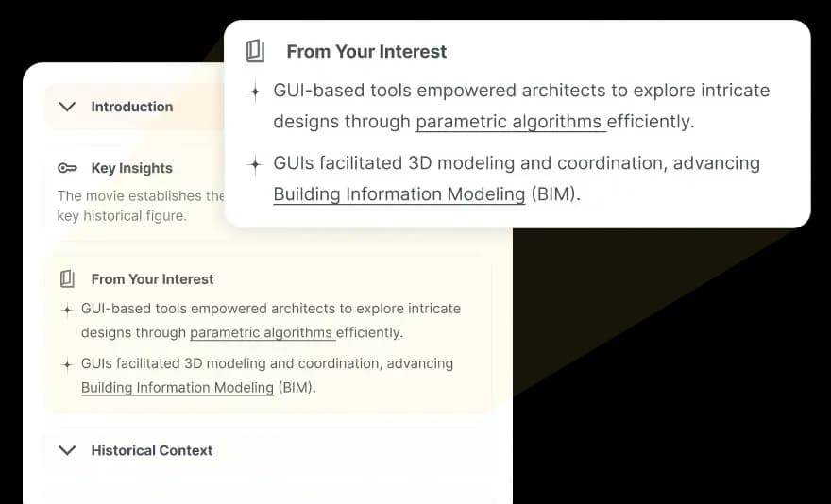Image resolution: width=831 pixels, height=504 pixels.
Task: Click the sparkle icon by the lower GUI-based tools bullet
Action: tap(67, 310)
